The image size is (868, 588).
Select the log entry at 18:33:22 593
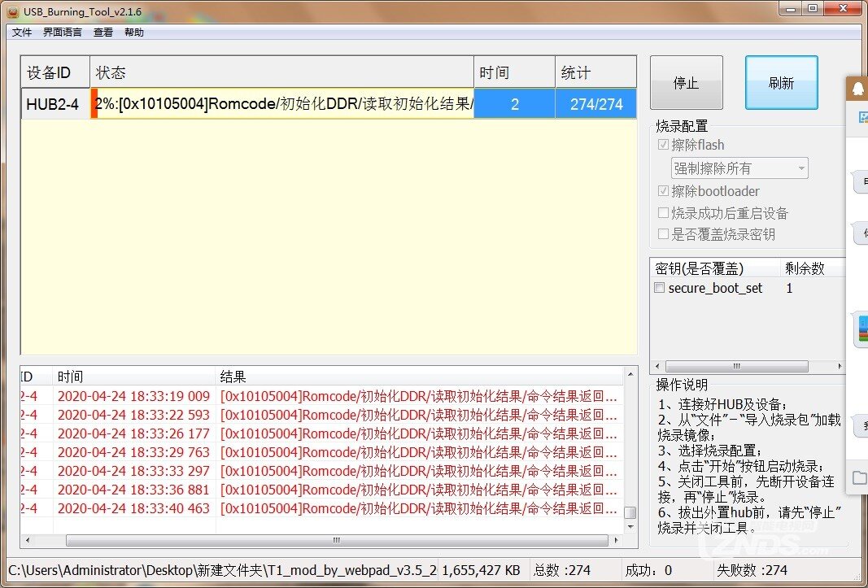321,415
